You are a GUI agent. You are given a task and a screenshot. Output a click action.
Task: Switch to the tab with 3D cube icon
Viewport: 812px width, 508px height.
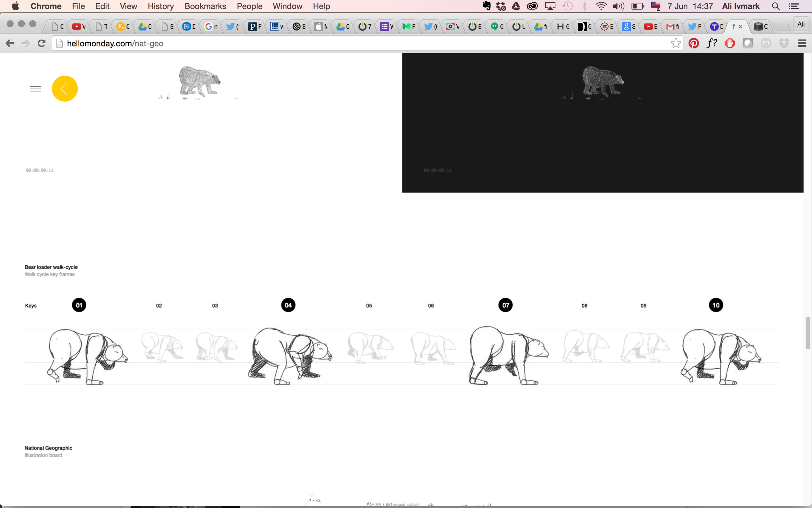(761, 26)
